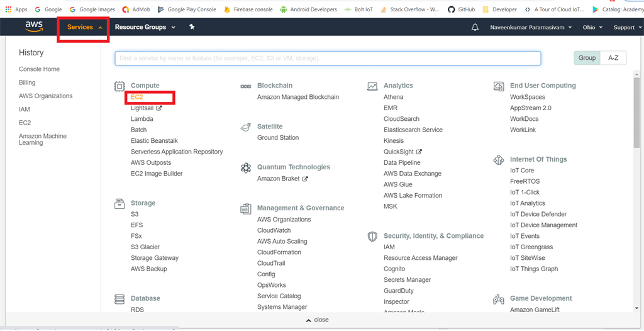Viewport: 644px width, 331px height.
Task: Click the Storage category icon
Action: tap(119, 203)
